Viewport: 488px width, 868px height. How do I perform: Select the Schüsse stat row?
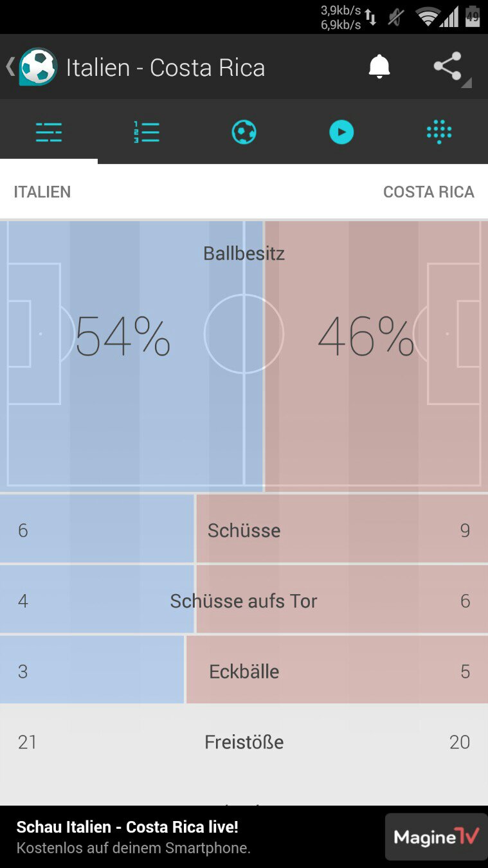tap(244, 530)
